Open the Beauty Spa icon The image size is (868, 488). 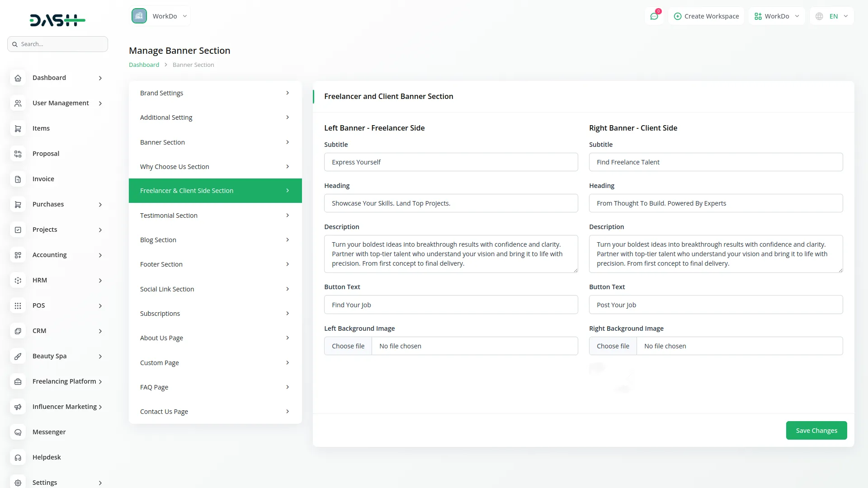coord(18,356)
